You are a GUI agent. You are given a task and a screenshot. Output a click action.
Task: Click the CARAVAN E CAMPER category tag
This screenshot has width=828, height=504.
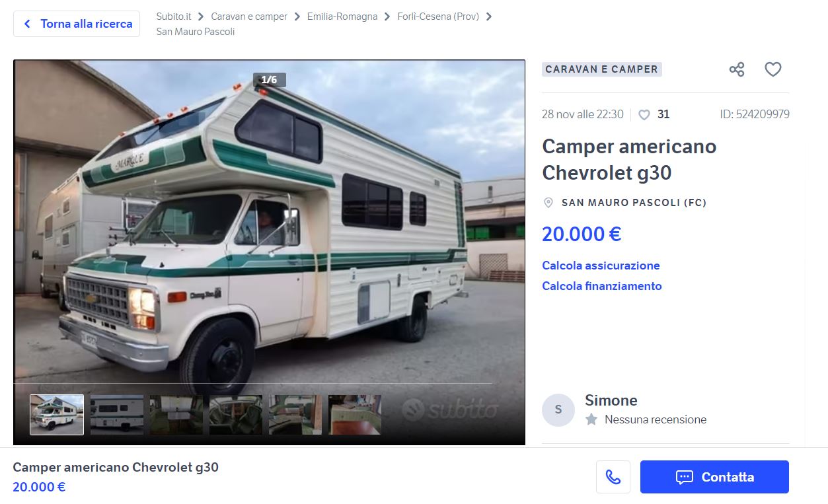601,69
